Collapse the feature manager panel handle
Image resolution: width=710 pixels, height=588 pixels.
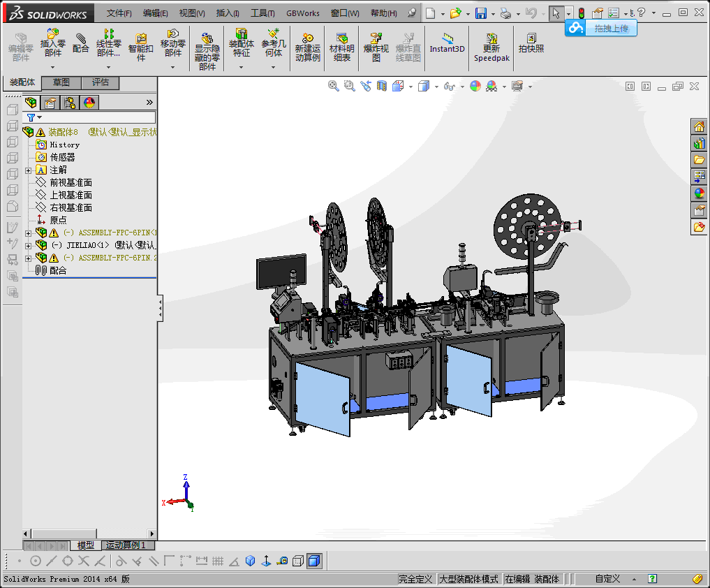[161, 308]
